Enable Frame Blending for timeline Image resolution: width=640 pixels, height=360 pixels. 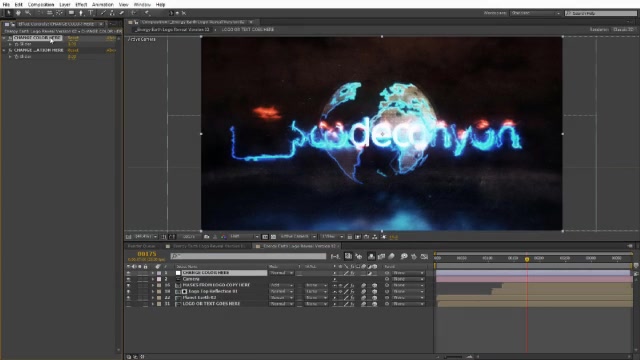(x=381, y=256)
